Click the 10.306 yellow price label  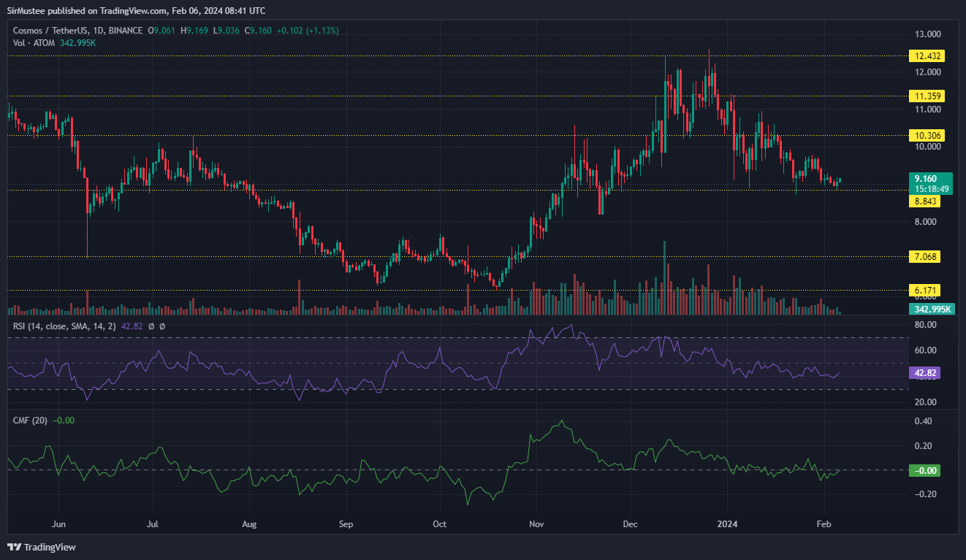click(x=924, y=135)
